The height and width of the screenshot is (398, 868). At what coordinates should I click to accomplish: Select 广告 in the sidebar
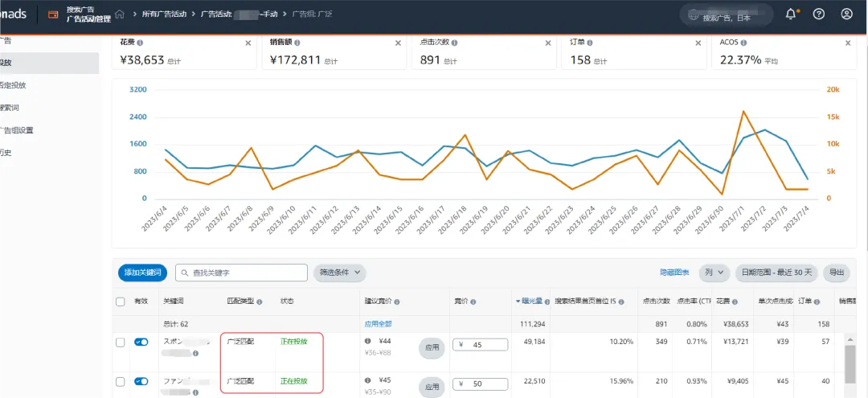pyautogui.click(x=6, y=41)
